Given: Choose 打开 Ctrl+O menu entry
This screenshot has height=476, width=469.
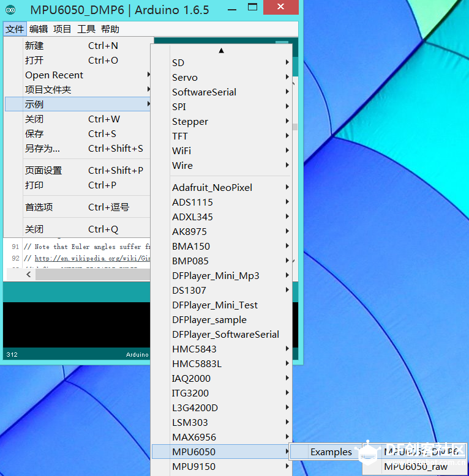Looking at the screenshot, I should tap(78, 60).
